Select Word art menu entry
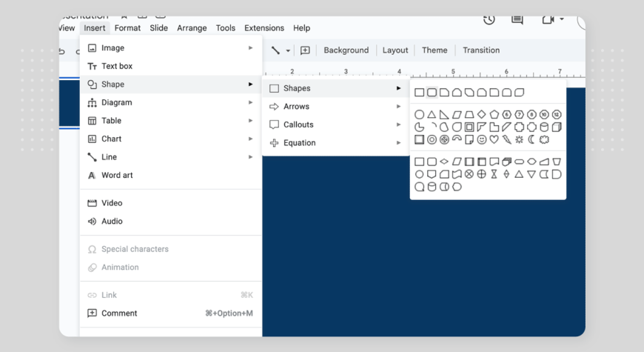 pos(171,175)
